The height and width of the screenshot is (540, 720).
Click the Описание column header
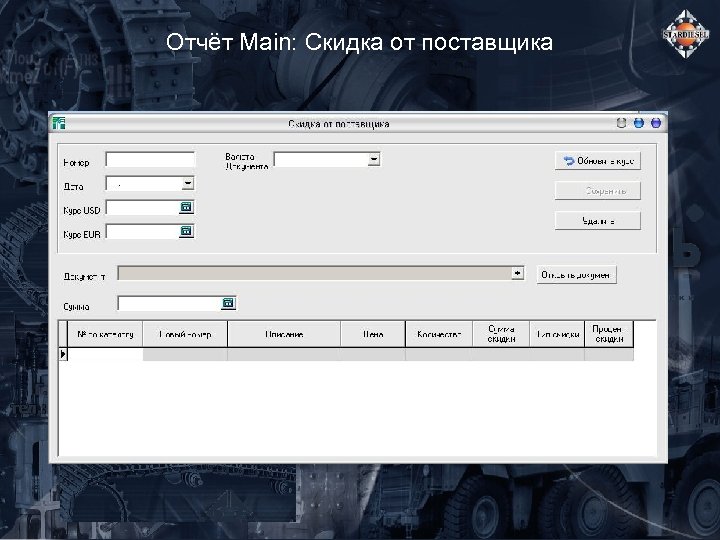[284, 334]
